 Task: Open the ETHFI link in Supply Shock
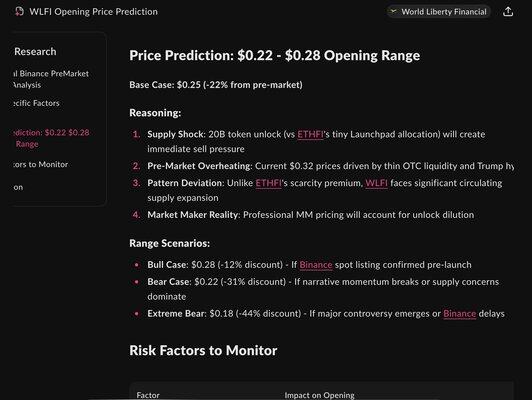(x=310, y=134)
